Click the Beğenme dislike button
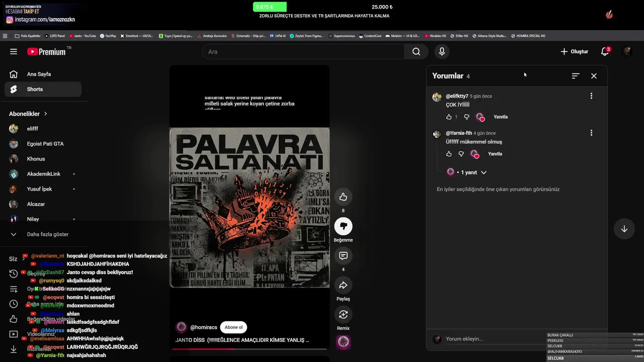Viewport: 644px width, 362px height. (x=343, y=226)
